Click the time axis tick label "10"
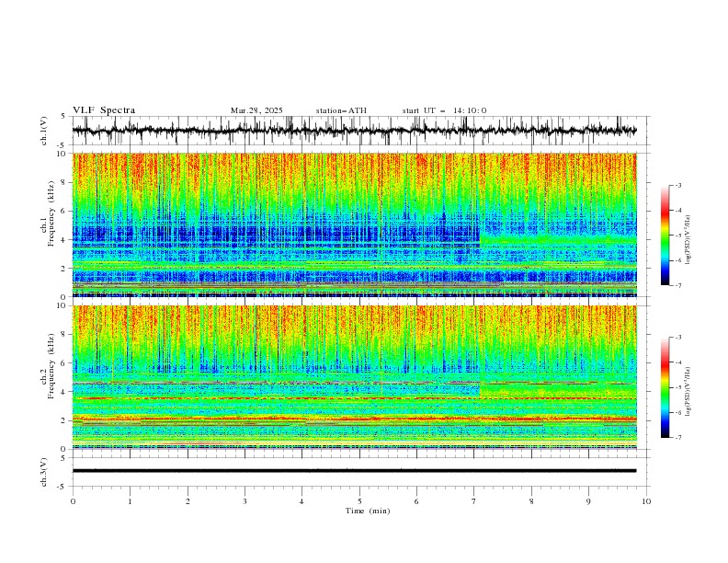728x563 pixels. coord(646,501)
